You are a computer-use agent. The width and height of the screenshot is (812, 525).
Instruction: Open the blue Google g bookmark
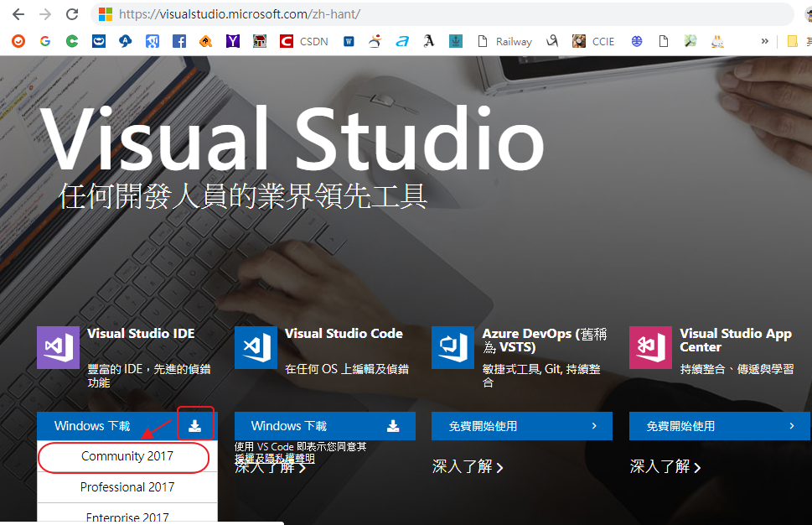(153, 41)
